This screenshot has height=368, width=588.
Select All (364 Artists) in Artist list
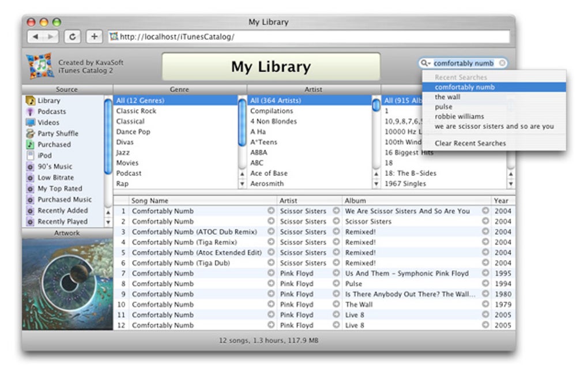(x=310, y=100)
